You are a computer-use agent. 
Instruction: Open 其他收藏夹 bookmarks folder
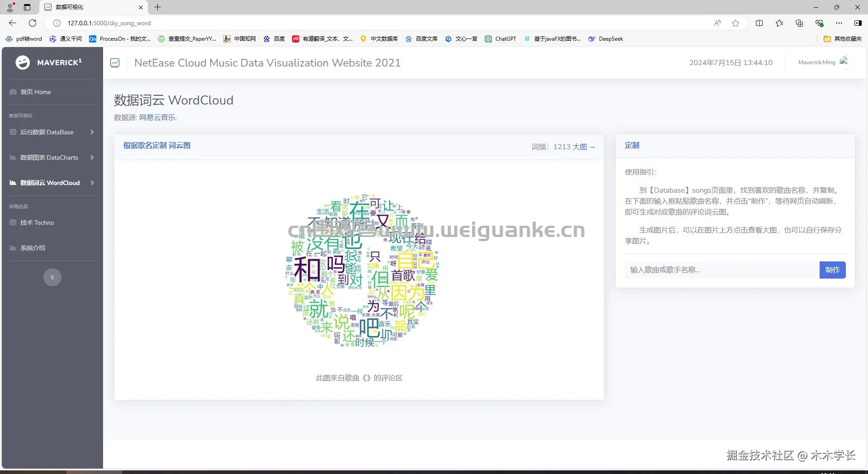[x=843, y=39]
